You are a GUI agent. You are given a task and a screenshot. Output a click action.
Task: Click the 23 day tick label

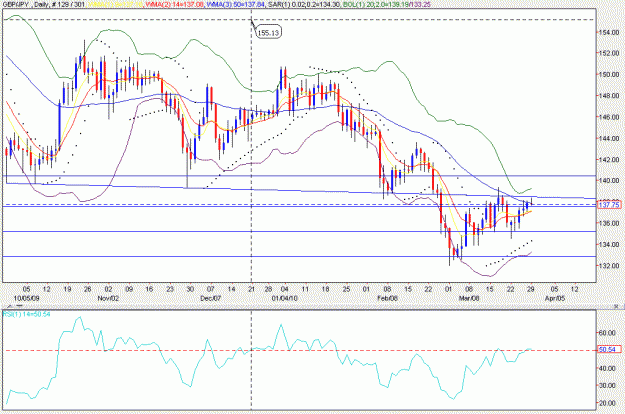pos(170,289)
